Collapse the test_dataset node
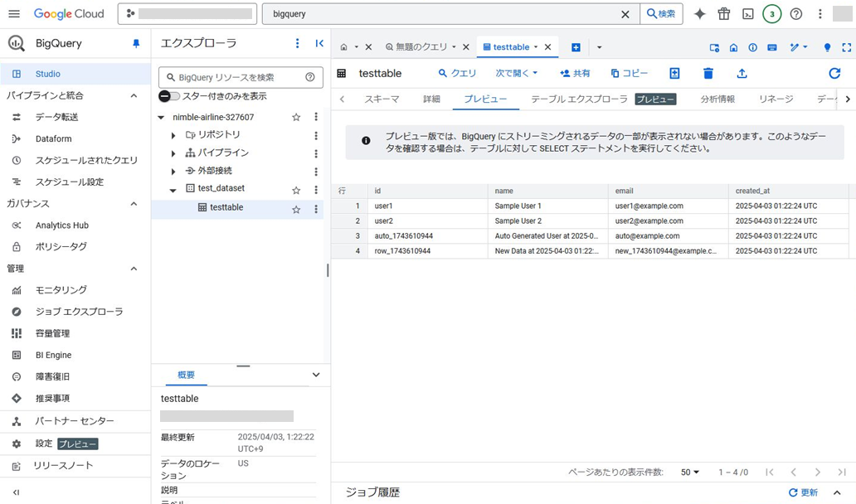 [x=173, y=190]
